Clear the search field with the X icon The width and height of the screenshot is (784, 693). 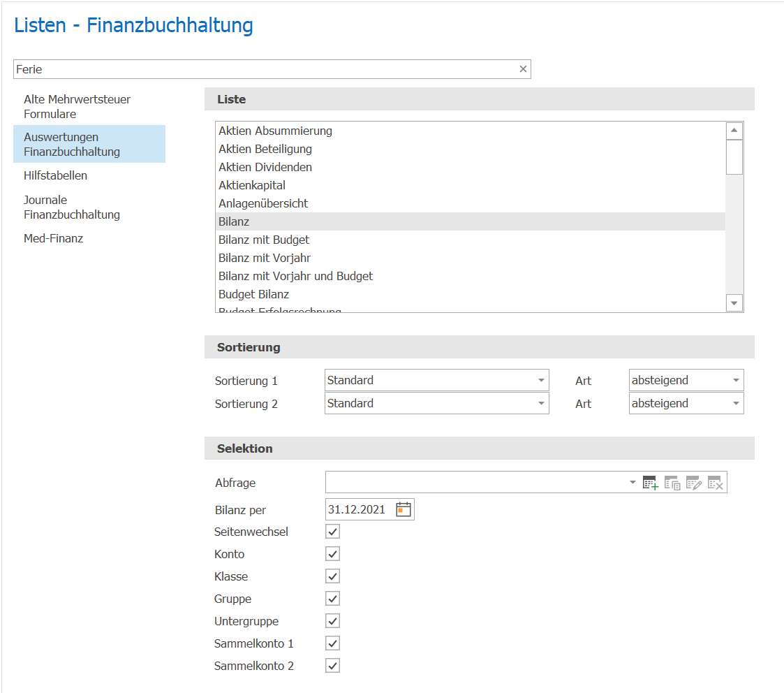pyautogui.click(x=523, y=69)
